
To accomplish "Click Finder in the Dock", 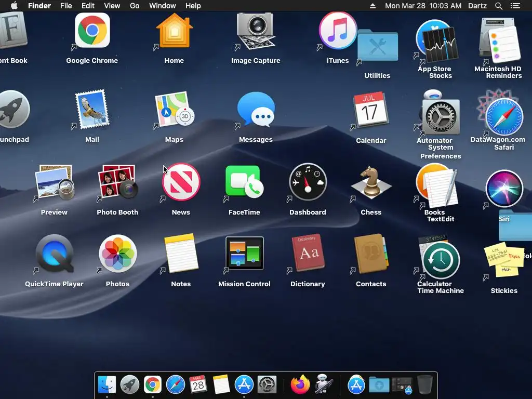I will (x=107, y=384).
